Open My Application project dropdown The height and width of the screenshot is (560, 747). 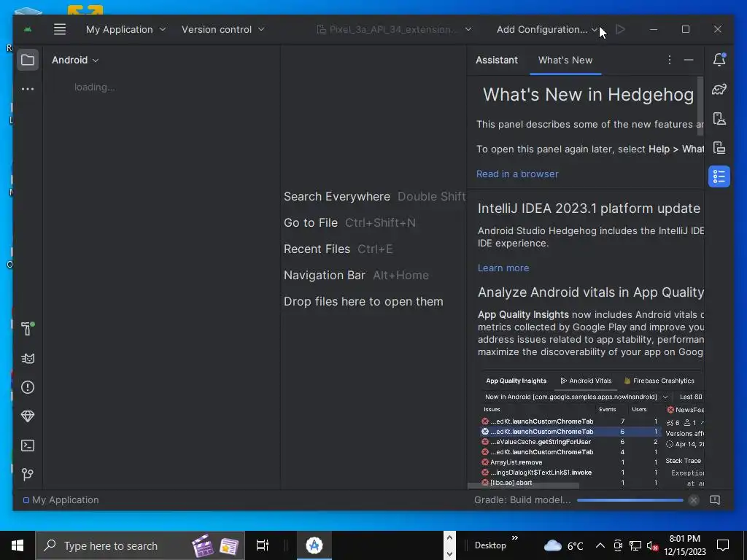pyautogui.click(x=125, y=29)
